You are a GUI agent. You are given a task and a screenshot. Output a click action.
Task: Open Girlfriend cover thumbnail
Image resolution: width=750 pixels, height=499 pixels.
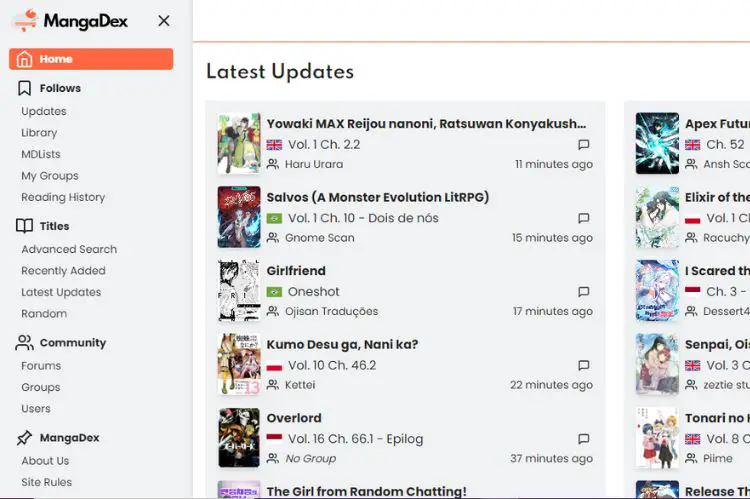[x=239, y=291]
